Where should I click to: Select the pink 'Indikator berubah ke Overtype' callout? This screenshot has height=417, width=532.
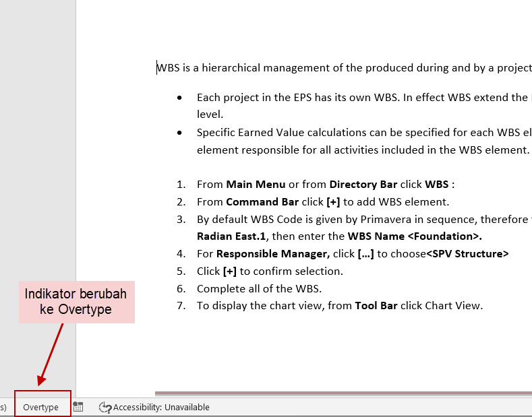point(76,301)
